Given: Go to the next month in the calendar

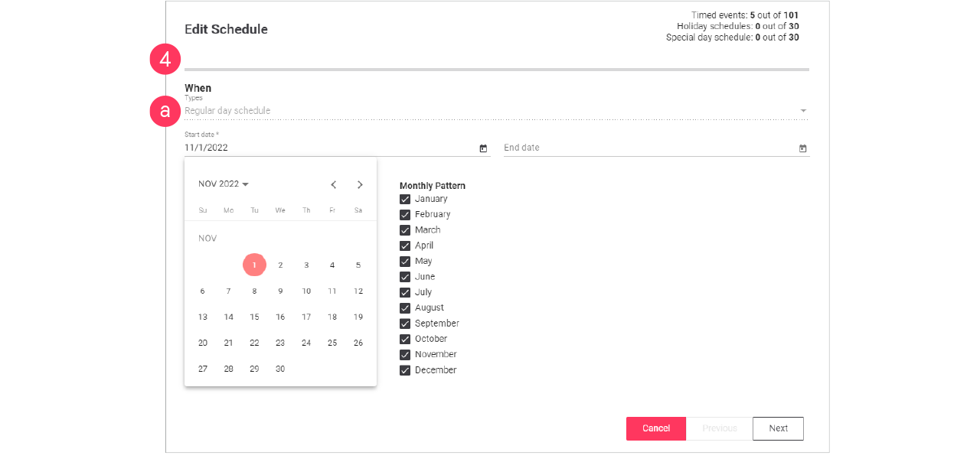Looking at the screenshot, I should coord(360,184).
